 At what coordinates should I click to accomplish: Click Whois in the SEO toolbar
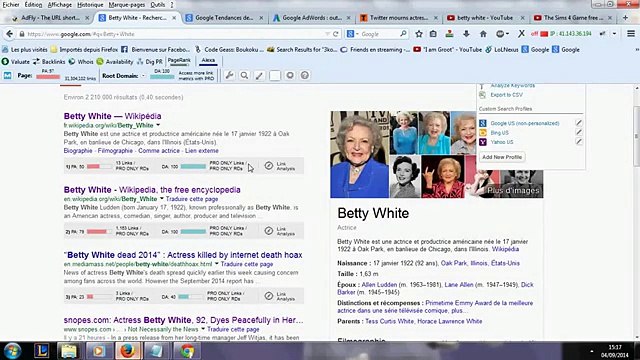[x=81, y=62]
